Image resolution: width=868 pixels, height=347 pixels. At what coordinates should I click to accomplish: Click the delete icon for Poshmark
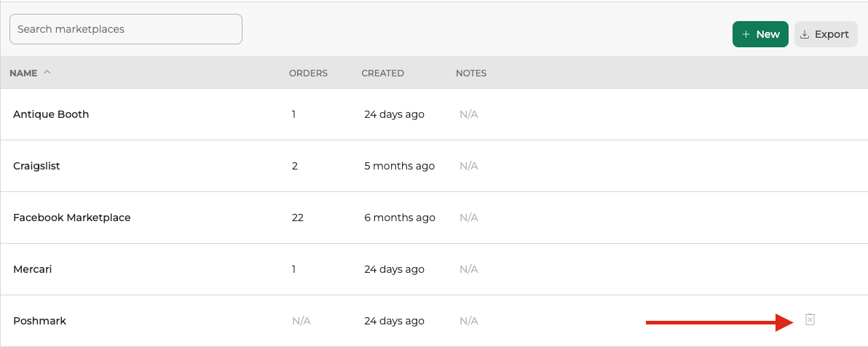pos(810,319)
